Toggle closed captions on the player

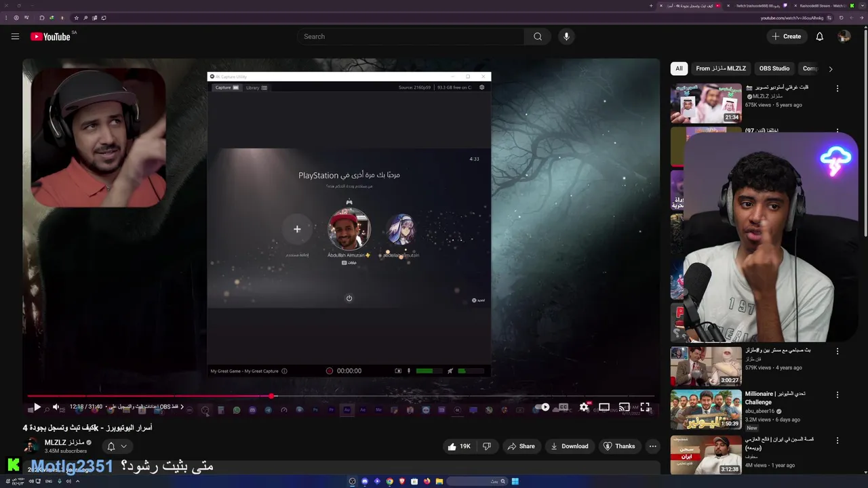click(563, 407)
